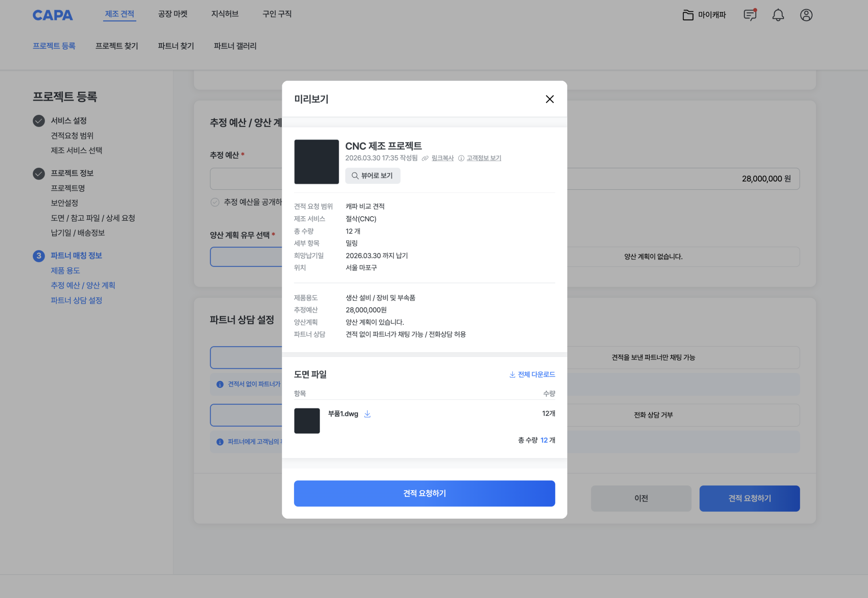Viewport: 868px width, 598px height.
Task: Toggle the 서비스 설정 completed step marker
Action: 39,120
